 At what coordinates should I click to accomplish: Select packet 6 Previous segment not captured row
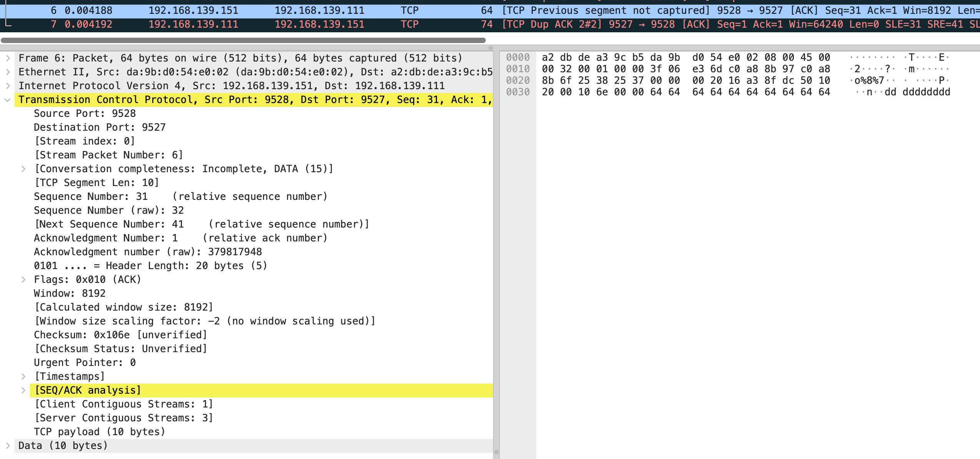click(x=319, y=10)
